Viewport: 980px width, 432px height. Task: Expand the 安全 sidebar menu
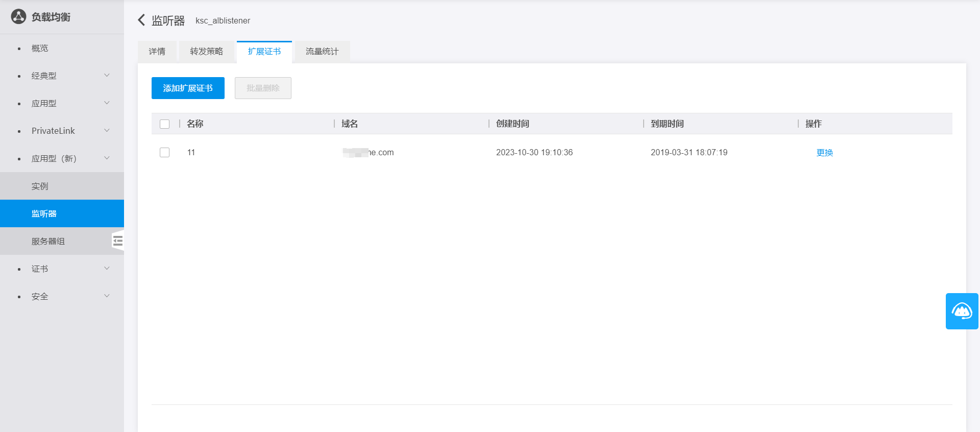[61, 296]
